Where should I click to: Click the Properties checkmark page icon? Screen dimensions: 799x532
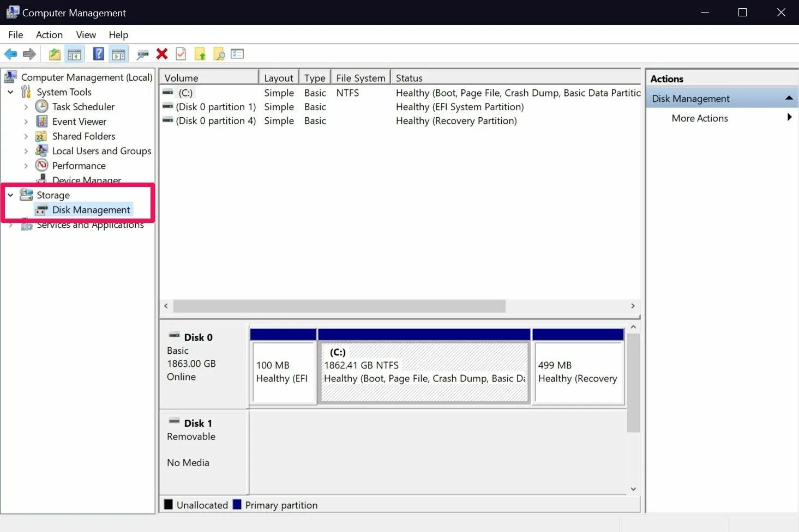pos(181,53)
